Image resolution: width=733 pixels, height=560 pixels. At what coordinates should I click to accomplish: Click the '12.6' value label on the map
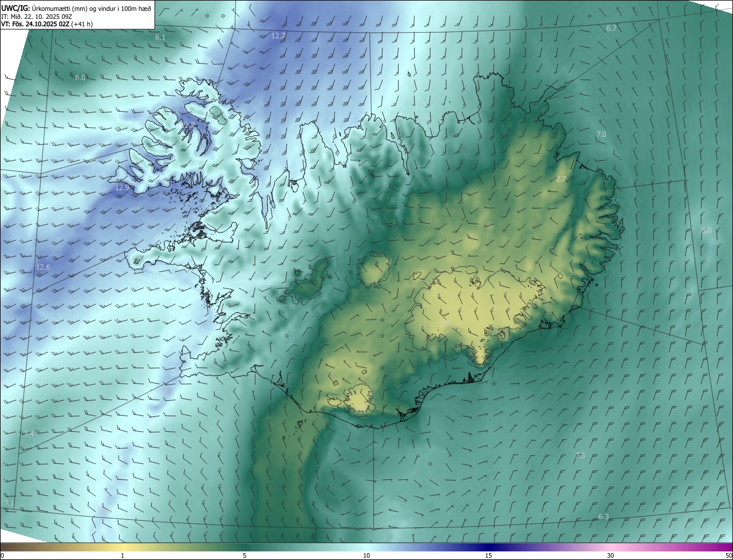[x=43, y=267]
